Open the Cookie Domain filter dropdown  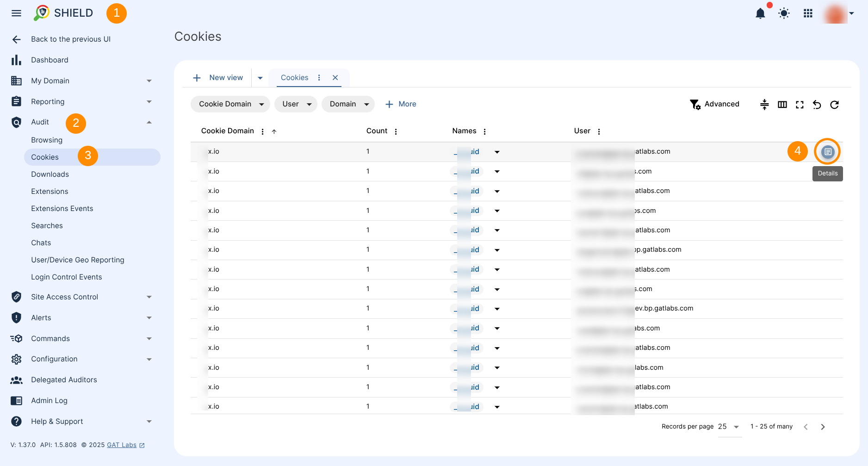tap(230, 104)
